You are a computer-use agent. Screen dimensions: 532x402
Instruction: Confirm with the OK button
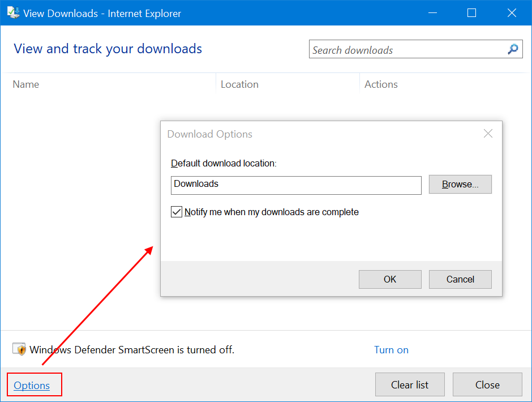390,279
